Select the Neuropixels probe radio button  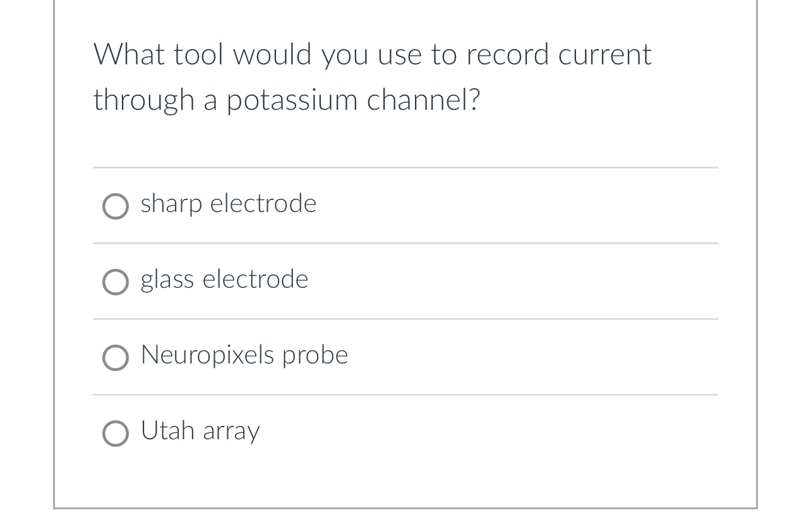point(116,358)
